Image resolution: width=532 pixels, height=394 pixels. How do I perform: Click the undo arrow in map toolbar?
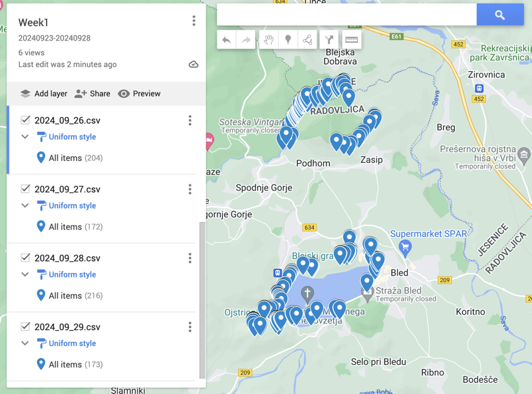coord(227,40)
